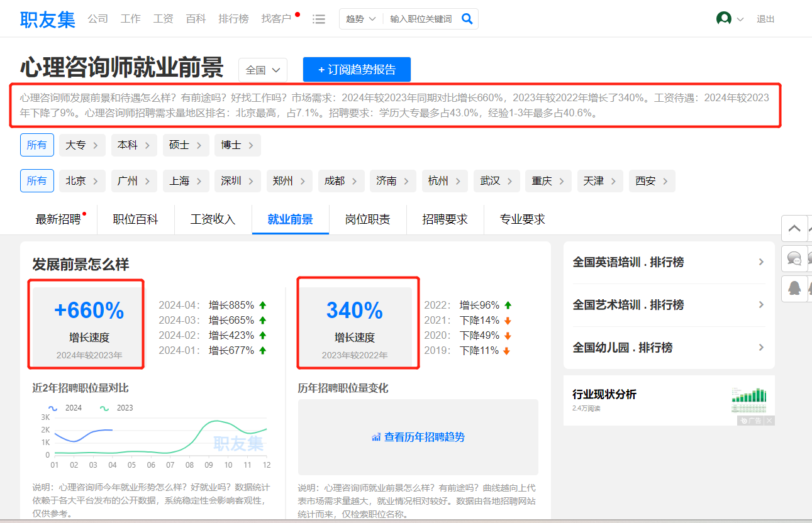
Task: Expand the 上海 city filter
Action: click(185, 181)
